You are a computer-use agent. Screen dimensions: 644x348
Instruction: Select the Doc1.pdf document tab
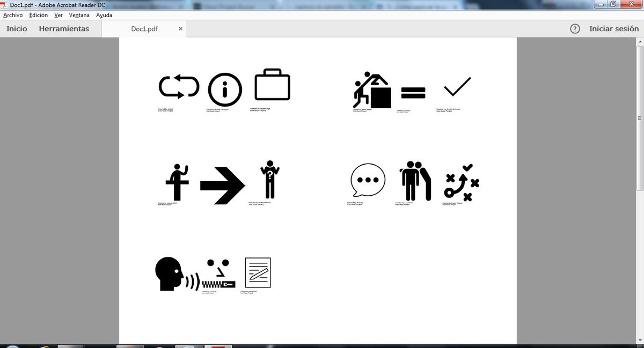[144, 29]
